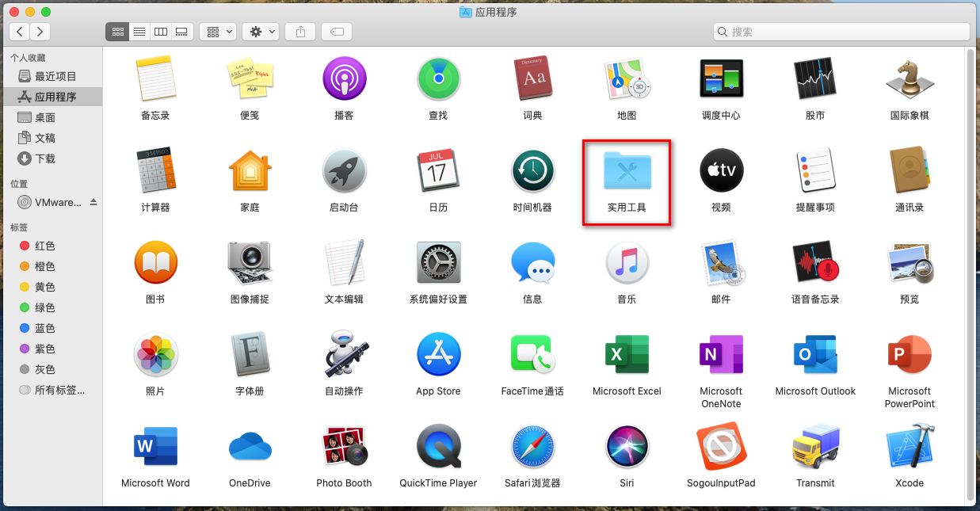Open 文本编辑 TextEdit
Image resolution: width=980 pixels, height=511 pixels.
[x=344, y=262]
